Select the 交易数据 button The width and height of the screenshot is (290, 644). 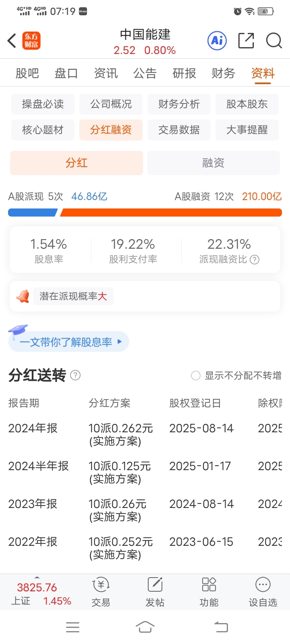(179, 130)
